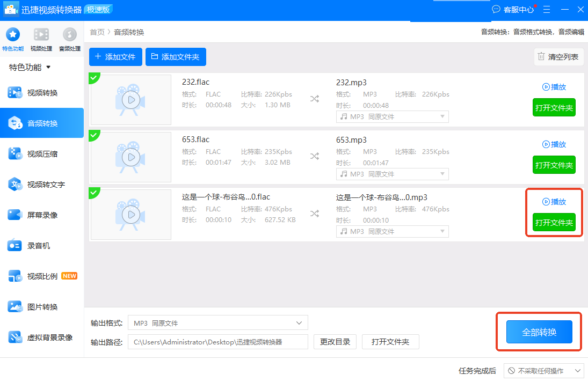The width and height of the screenshot is (588, 382).
Task: Open the 输出格式 dropdown at the bottom
Action: 217,322
